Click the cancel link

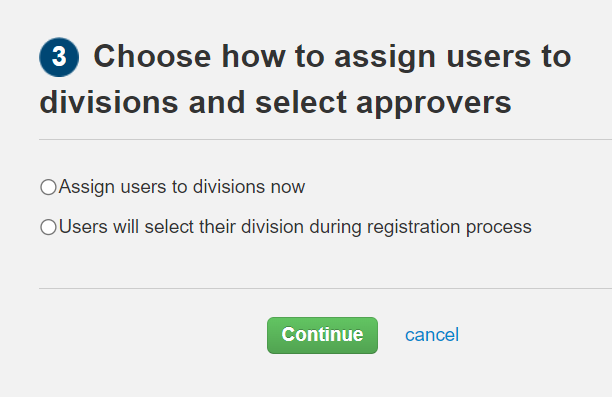point(432,335)
